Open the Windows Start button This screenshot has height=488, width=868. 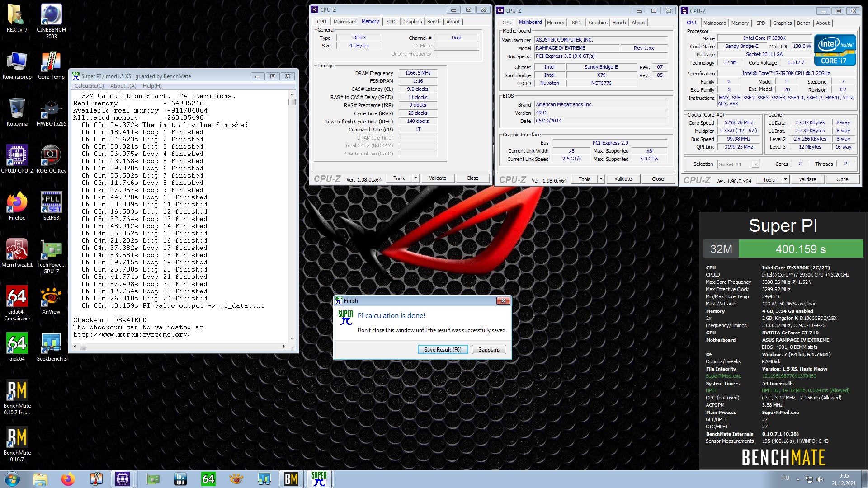click(11, 479)
